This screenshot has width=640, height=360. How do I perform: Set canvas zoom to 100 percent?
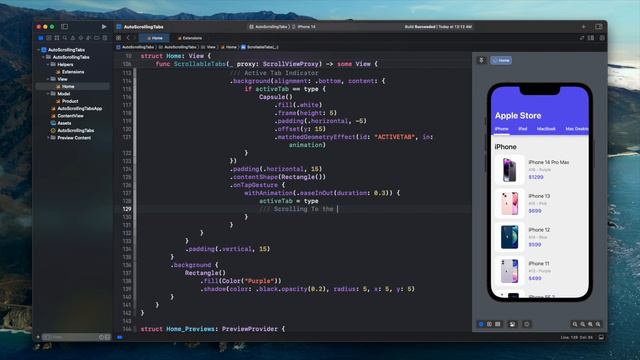(582, 324)
